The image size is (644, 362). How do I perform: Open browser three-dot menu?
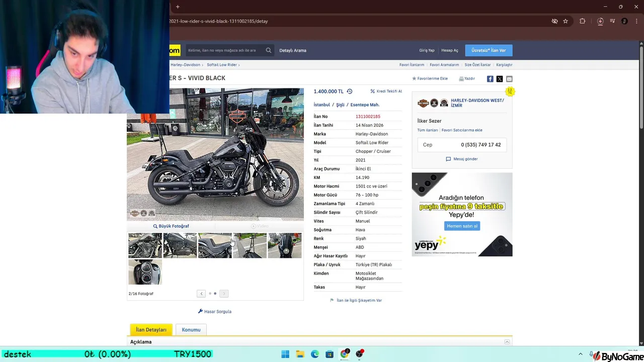point(636,21)
